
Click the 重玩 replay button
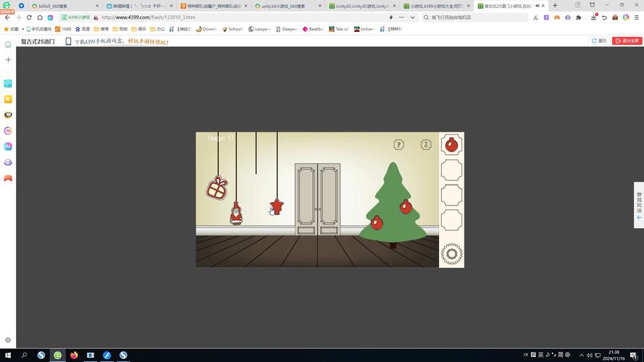[x=599, y=41]
